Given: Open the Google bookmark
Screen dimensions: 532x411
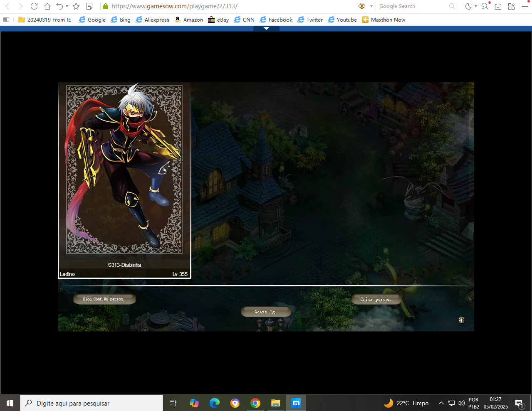Looking at the screenshot, I should [x=92, y=20].
